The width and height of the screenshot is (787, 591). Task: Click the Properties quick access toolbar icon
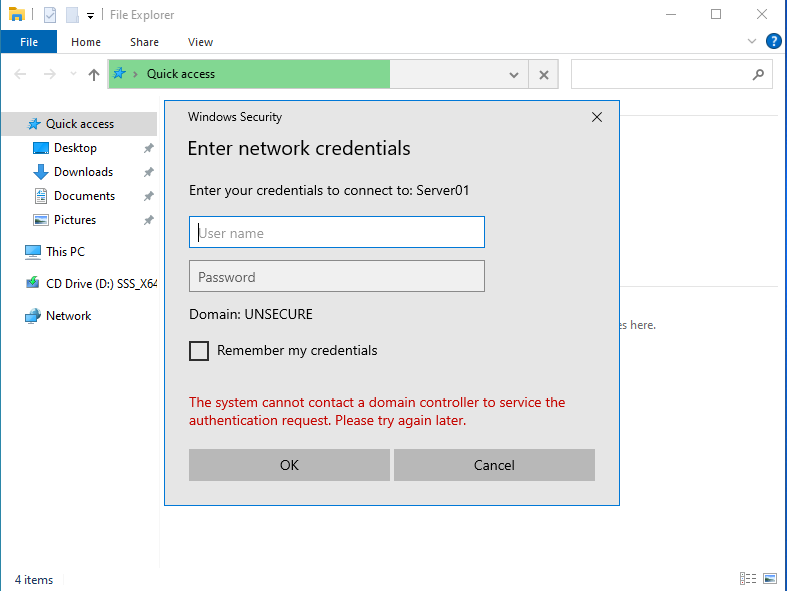pyautogui.click(x=50, y=15)
